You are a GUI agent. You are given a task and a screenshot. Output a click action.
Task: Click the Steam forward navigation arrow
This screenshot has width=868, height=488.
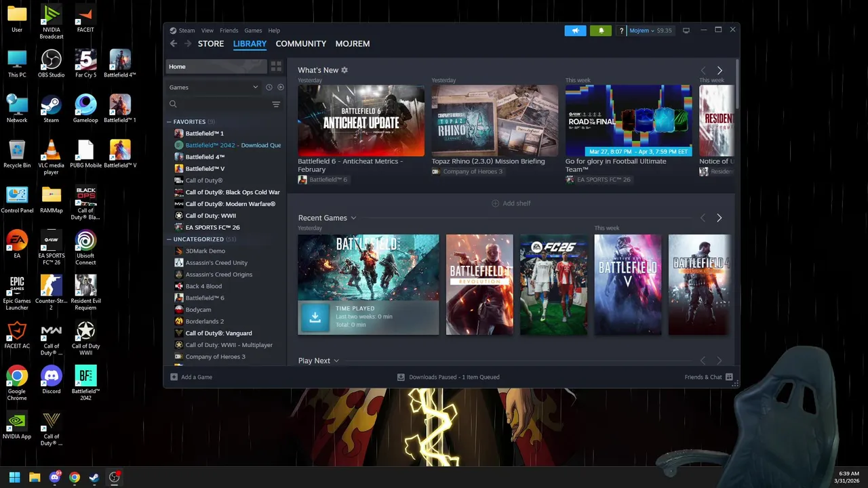pyautogui.click(x=188, y=43)
